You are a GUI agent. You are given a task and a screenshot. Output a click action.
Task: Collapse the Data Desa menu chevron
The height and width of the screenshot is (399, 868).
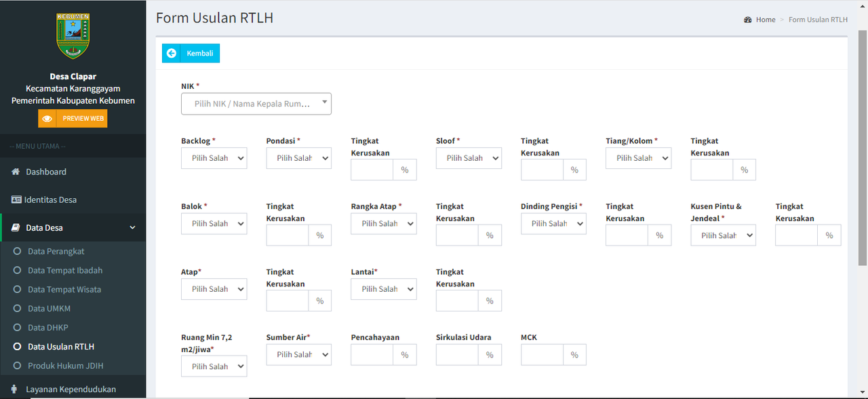132,228
